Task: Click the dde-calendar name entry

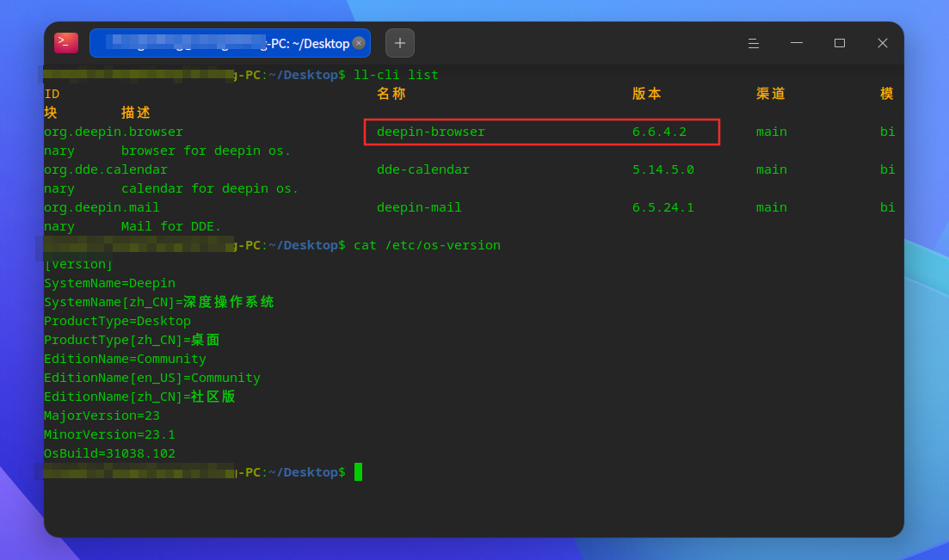Action: pos(423,169)
